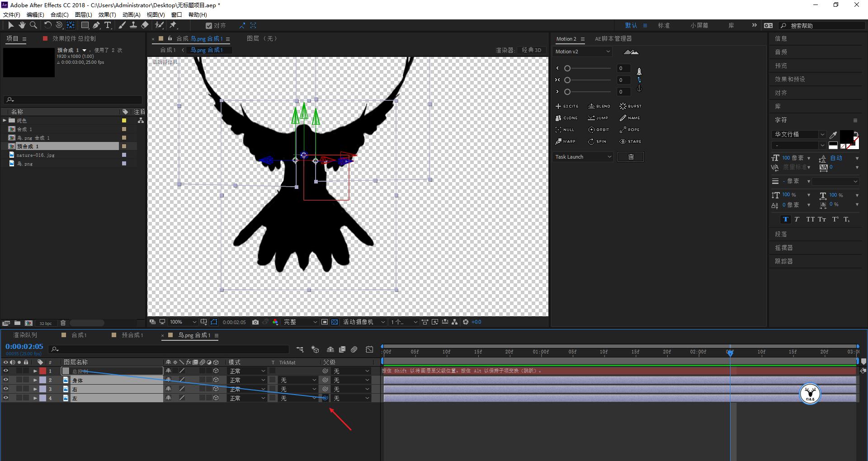Open the 效果(T) menu

tap(107, 14)
